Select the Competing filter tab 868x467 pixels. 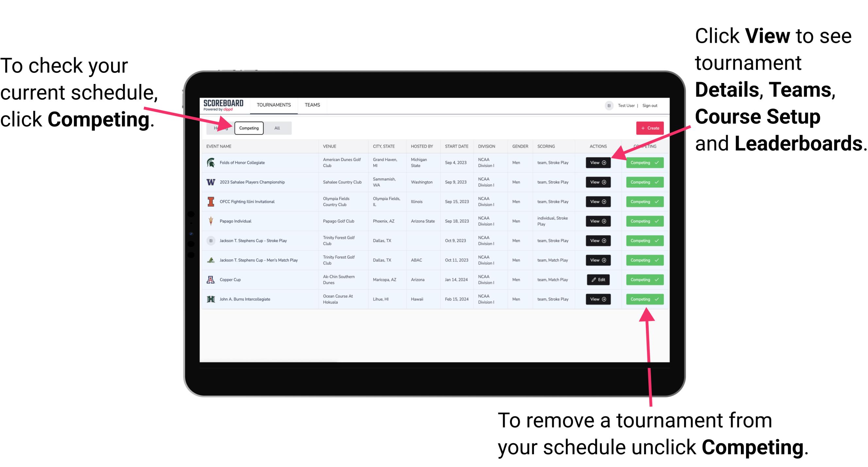tap(248, 128)
